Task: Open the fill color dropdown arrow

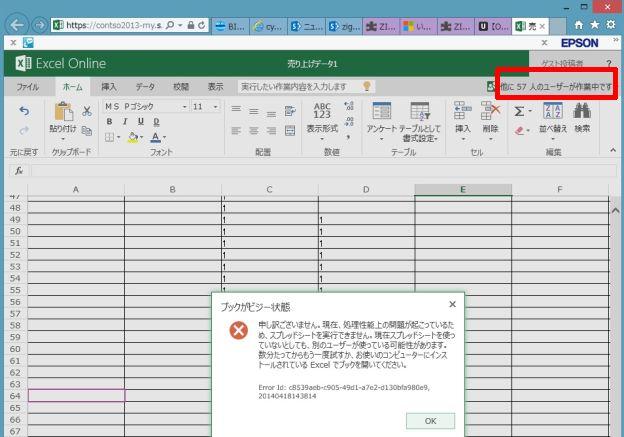Action: (142, 137)
